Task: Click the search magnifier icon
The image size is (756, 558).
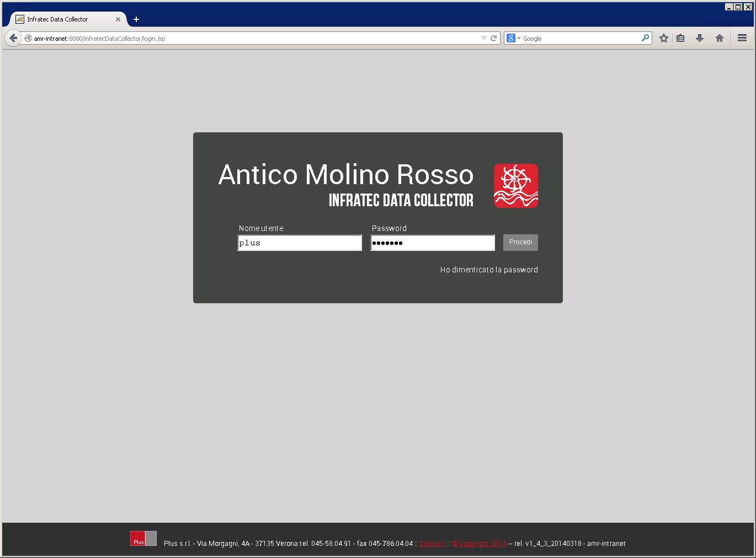Action: 645,38
